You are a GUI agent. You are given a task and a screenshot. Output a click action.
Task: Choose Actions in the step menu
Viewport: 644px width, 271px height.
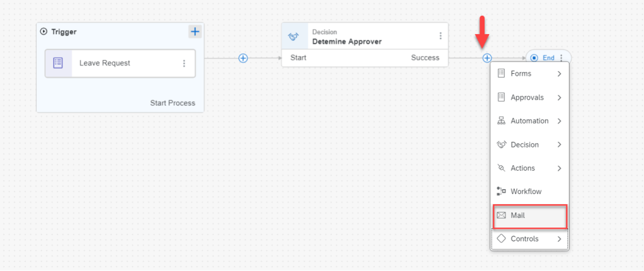522,168
